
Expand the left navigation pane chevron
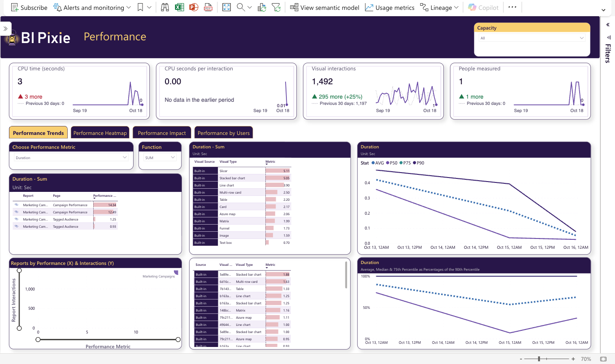pyautogui.click(x=5, y=28)
